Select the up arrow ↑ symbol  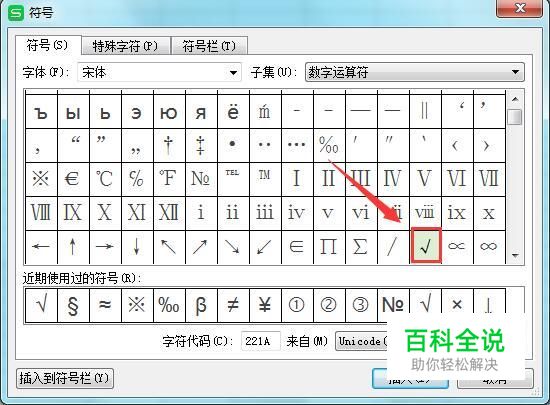pyautogui.click(x=73, y=247)
